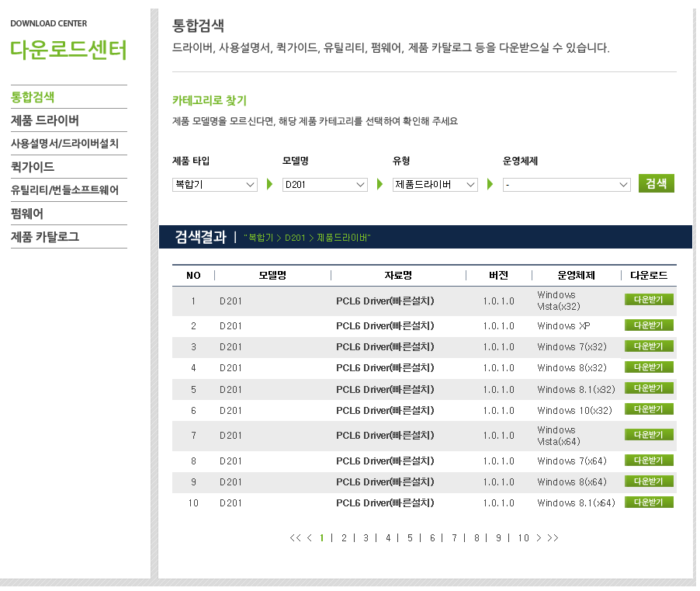Select page 2 in pagination
Viewport: 700px width, 591px height.
click(344, 538)
